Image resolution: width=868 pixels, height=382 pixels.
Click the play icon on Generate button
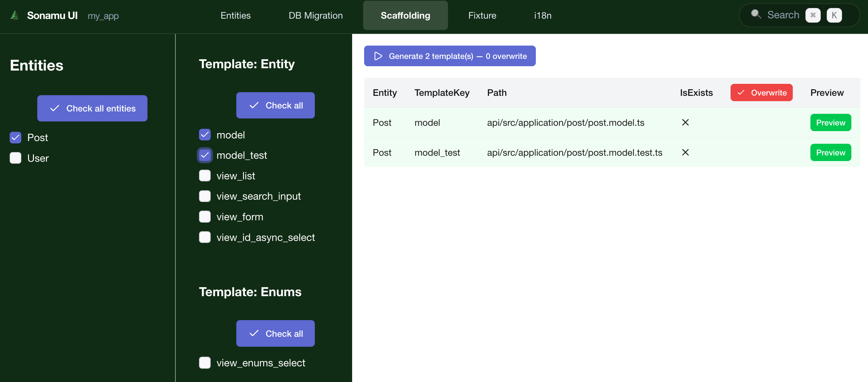point(378,56)
